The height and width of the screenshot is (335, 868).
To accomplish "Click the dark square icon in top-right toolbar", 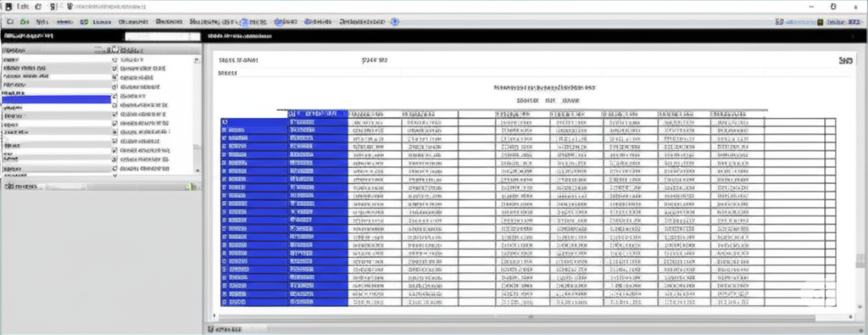I will (x=821, y=21).
